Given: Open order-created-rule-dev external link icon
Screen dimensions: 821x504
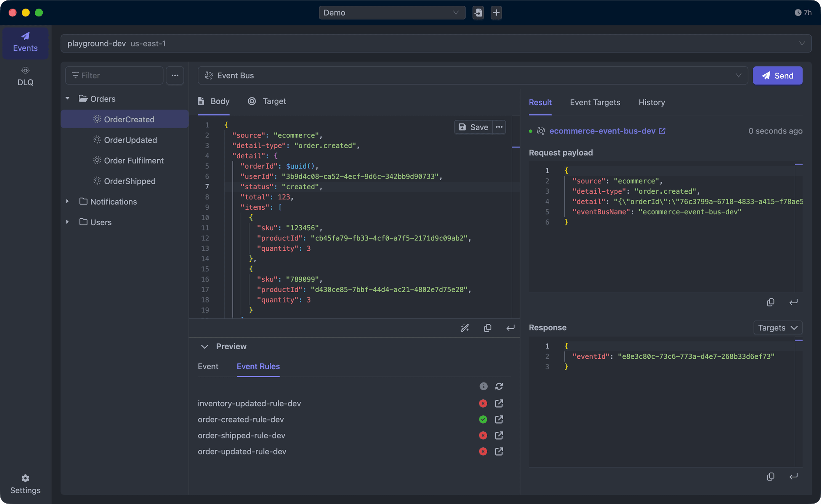Looking at the screenshot, I should click(x=499, y=419).
